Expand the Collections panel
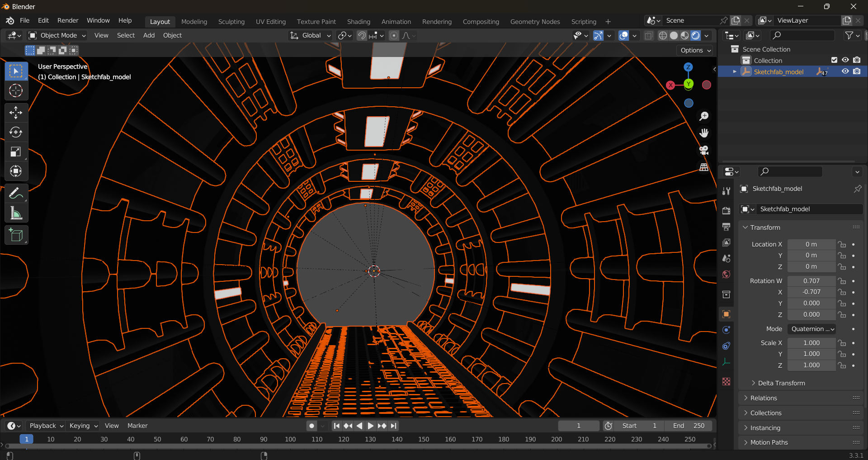The image size is (868, 460). coord(765,413)
